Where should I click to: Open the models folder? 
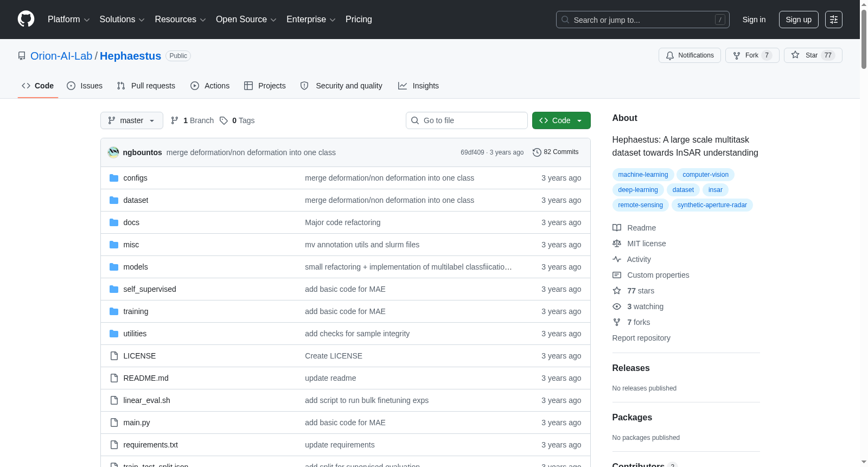(136, 267)
